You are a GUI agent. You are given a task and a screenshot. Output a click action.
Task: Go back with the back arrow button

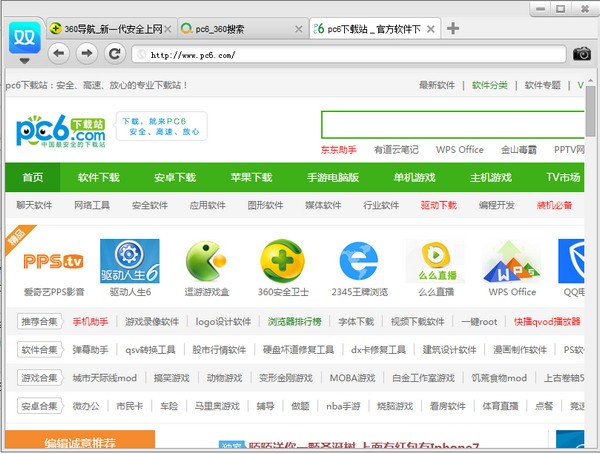(59, 53)
